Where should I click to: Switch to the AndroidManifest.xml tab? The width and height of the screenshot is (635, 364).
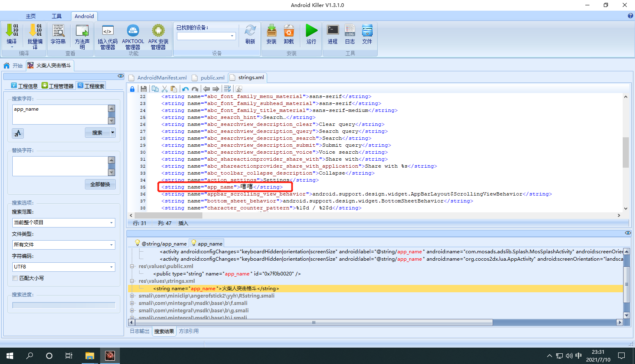pyautogui.click(x=158, y=77)
